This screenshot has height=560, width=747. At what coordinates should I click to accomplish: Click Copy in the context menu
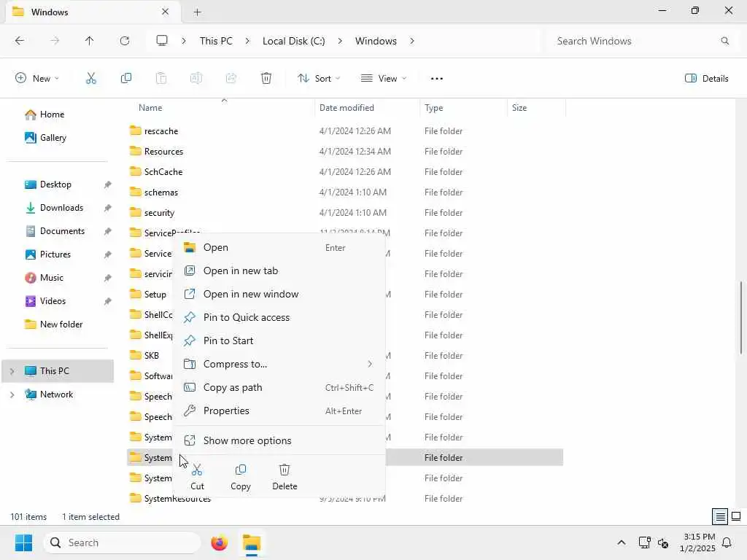[x=241, y=477]
